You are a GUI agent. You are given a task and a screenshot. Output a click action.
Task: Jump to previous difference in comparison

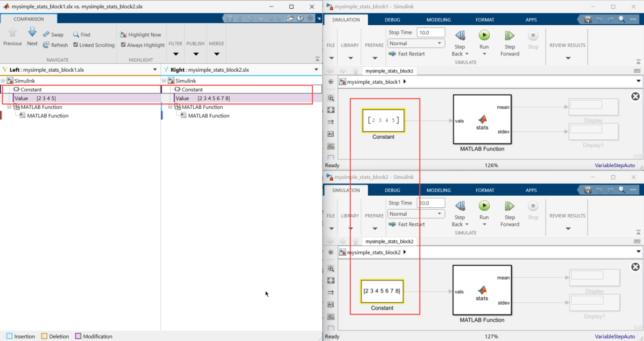click(x=13, y=36)
